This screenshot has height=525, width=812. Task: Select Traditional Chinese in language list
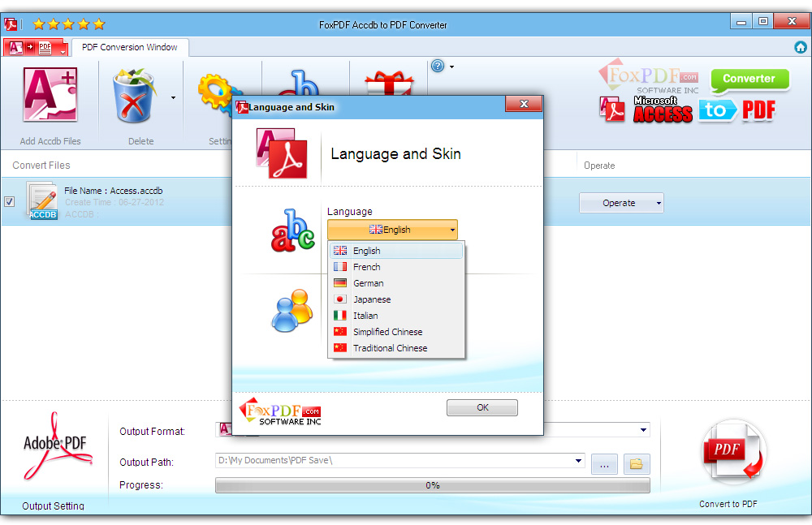click(396, 348)
